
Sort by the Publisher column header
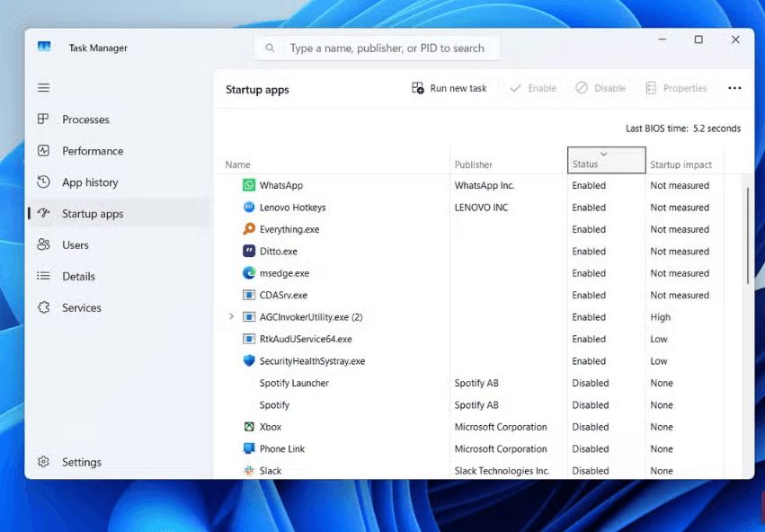509,160
